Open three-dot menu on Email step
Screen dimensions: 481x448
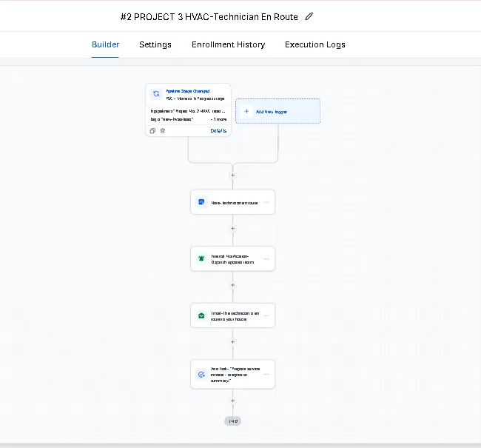click(x=266, y=315)
